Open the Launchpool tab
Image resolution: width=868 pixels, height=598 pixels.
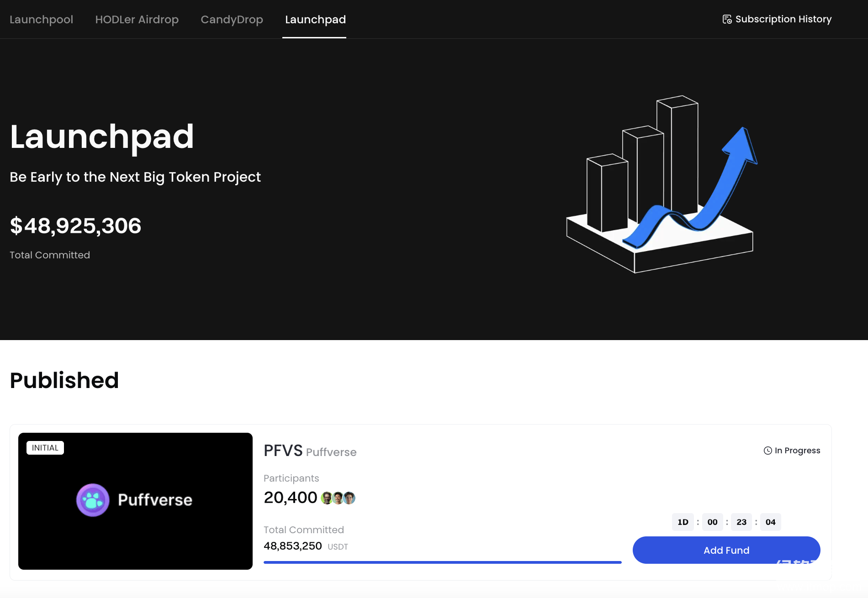tap(41, 19)
